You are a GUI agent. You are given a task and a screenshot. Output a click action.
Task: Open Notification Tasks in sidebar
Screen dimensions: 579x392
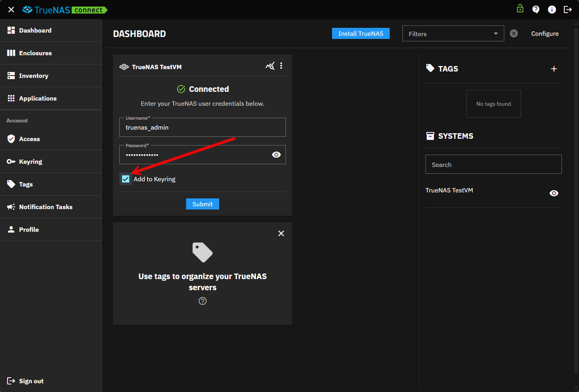click(x=51, y=207)
